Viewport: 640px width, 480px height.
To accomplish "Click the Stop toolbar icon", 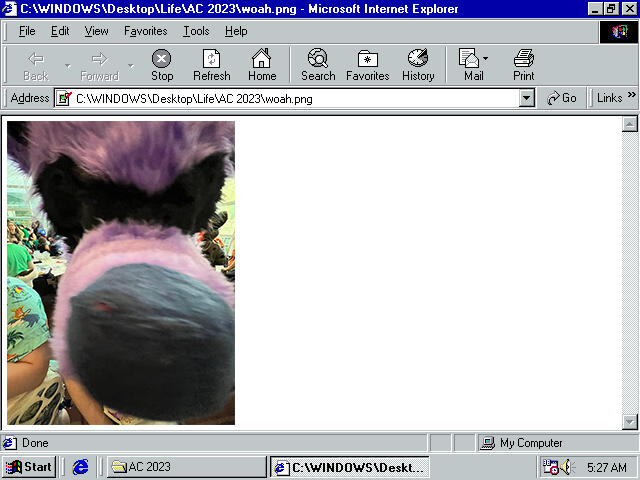I will click(x=161, y=65).
